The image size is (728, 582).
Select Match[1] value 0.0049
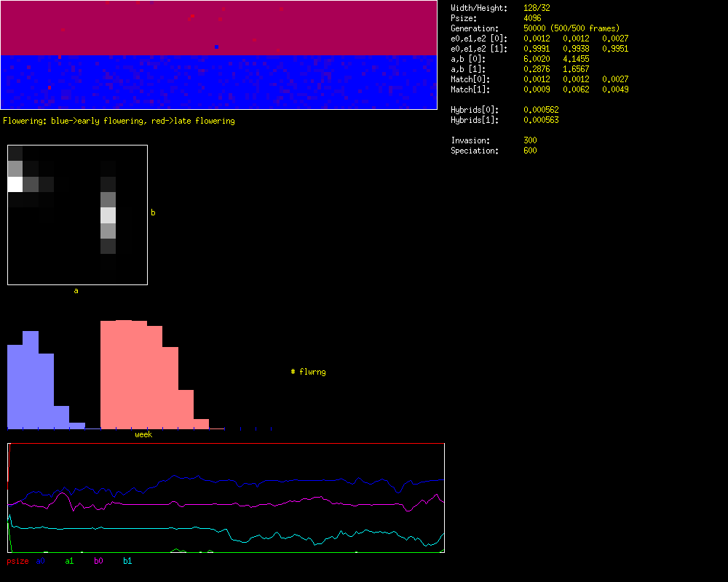pos(615,90)
